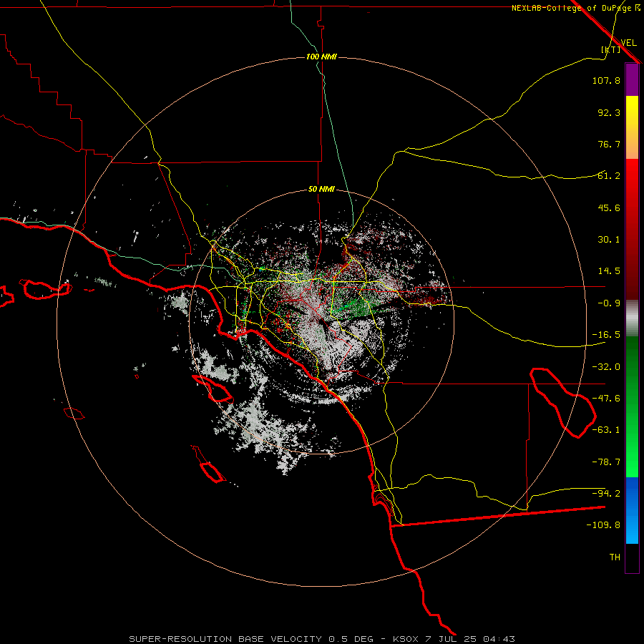
Task: Select the 107.8 scale value
Action: pos(606,80)
